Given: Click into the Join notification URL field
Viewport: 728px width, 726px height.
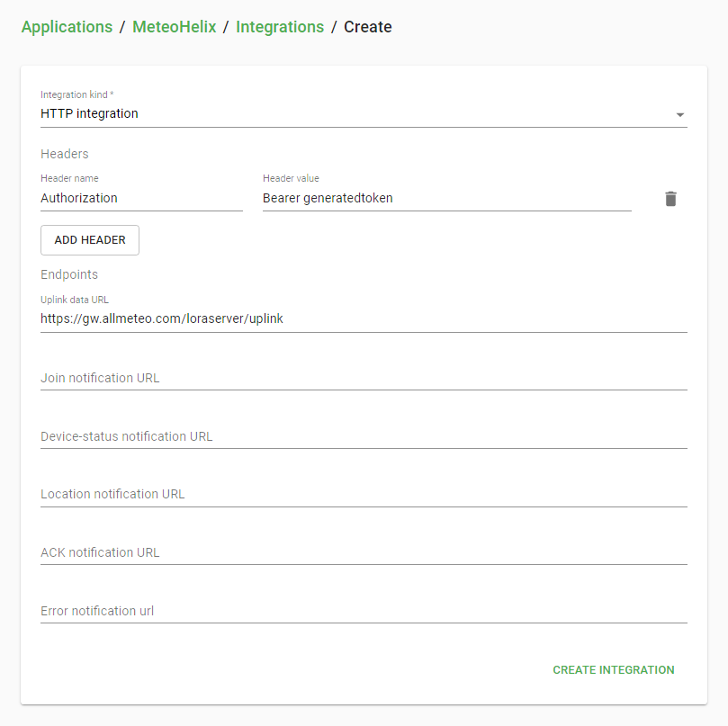Looking at the screenshot, I should click(x=364, y=378).
